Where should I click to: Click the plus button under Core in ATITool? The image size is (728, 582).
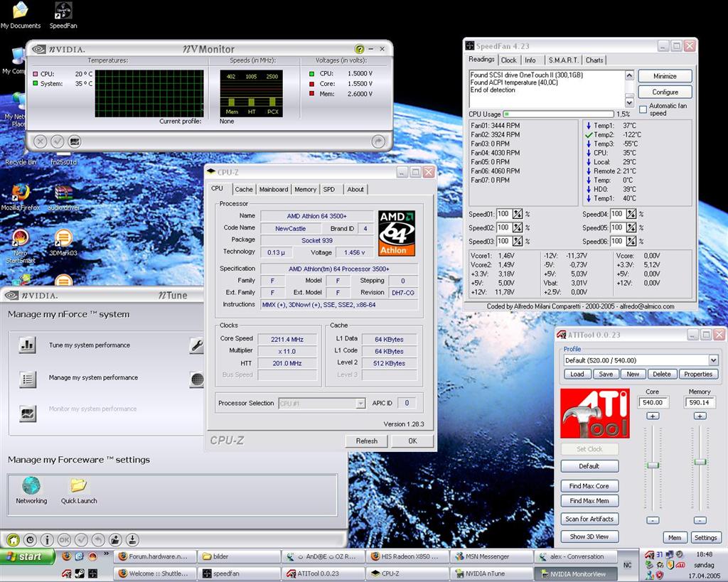653,416
